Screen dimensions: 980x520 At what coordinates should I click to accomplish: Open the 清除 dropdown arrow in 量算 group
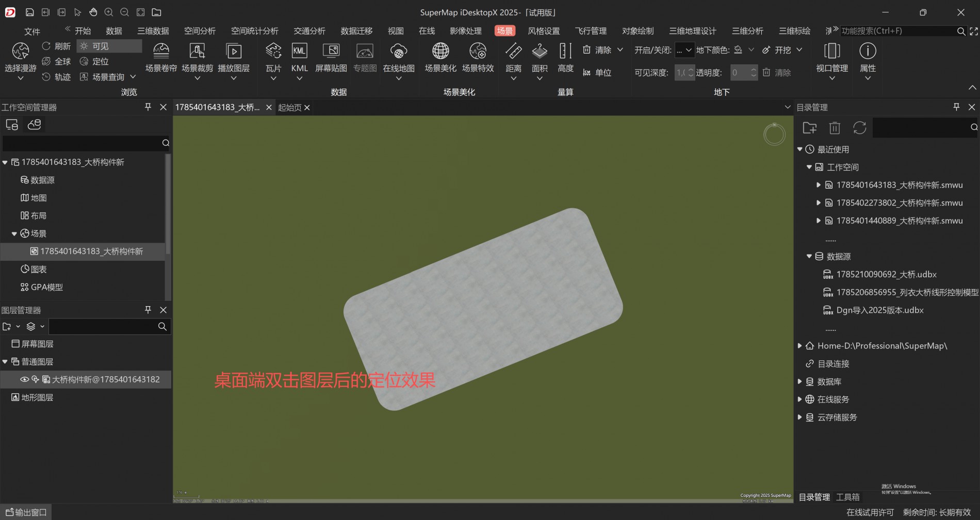620,50
